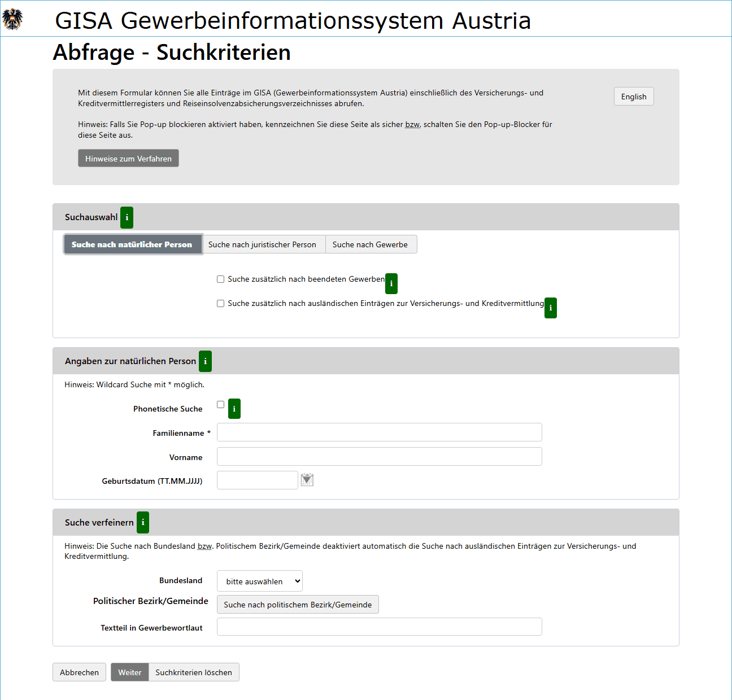Click Suche nach politischem Bezirk/Gemeinde button
The width and height of the screenshot is (732, 700).
298,605
